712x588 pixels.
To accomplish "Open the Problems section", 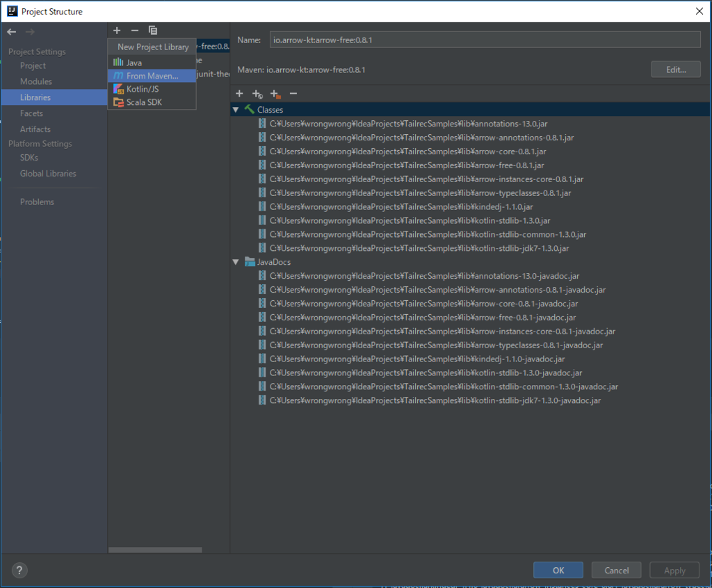I will click(x=37, y=202).
